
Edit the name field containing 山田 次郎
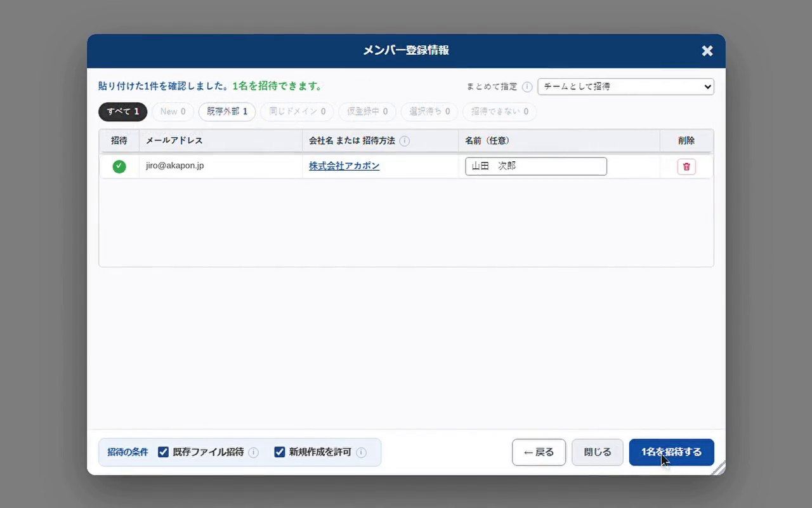[536, 166]
